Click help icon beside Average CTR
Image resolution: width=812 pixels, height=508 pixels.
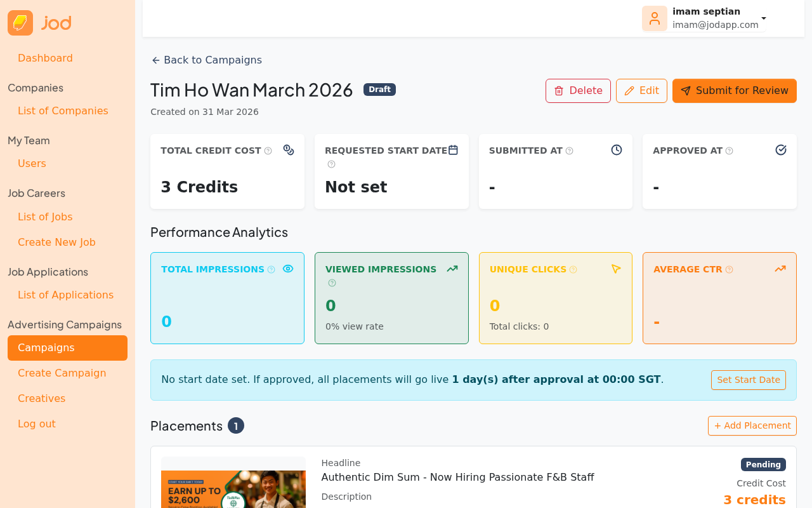point(729,270)
